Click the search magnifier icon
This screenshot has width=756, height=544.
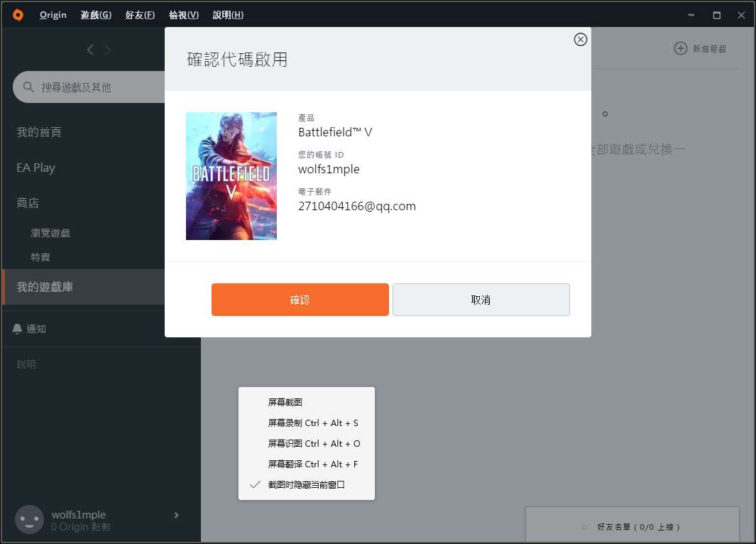[28, 87]
